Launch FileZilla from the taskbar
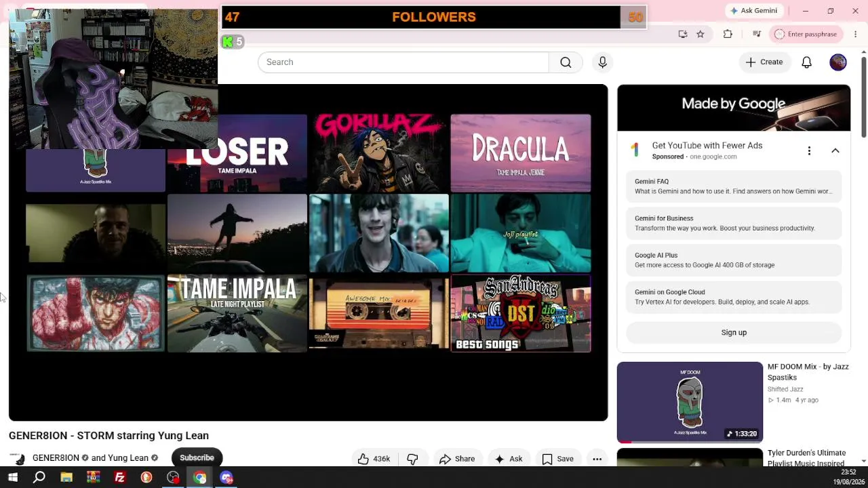This screenshot has height=488, width=868. click(x=120, y=478)
